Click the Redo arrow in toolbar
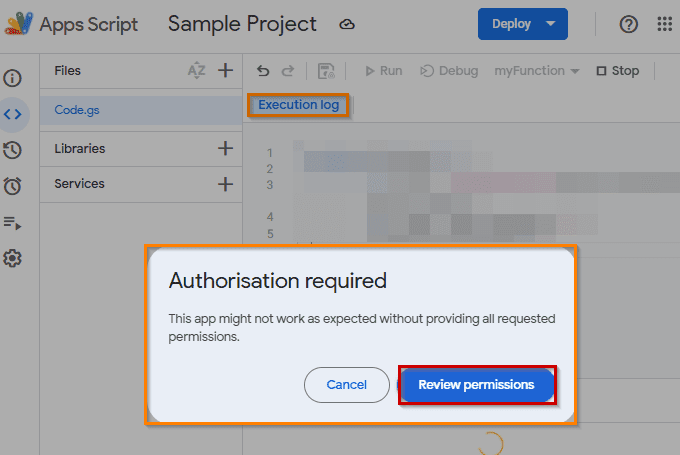 point(288,71)
